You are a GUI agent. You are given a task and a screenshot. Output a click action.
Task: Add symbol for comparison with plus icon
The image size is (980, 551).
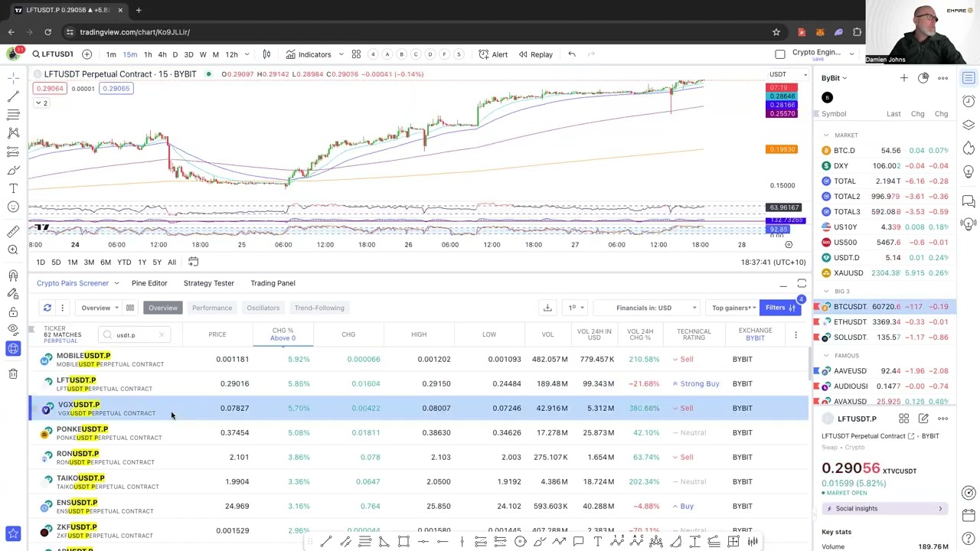click(87, 54)
